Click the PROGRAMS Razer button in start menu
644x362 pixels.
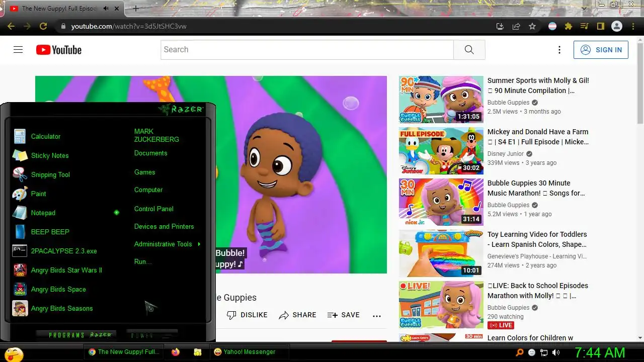pos(76,335)
